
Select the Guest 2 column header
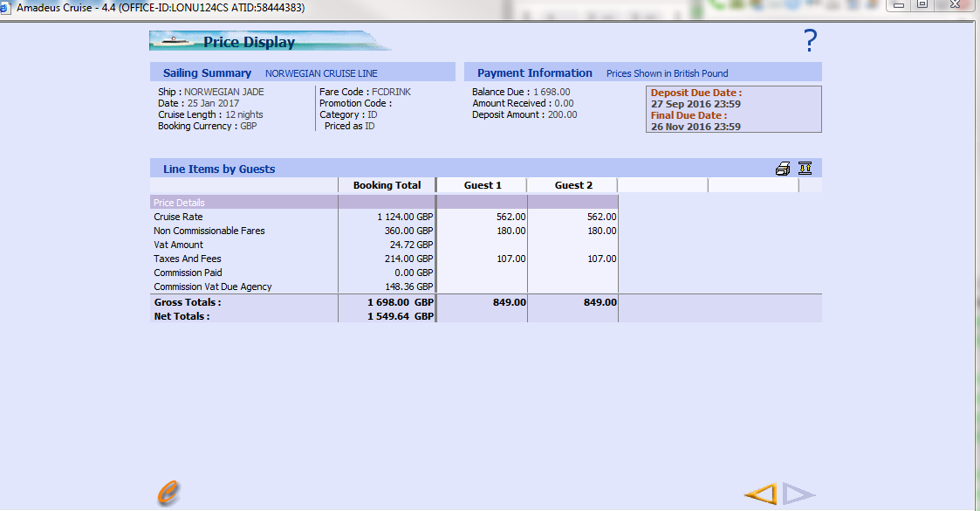(x=573, y=185)
